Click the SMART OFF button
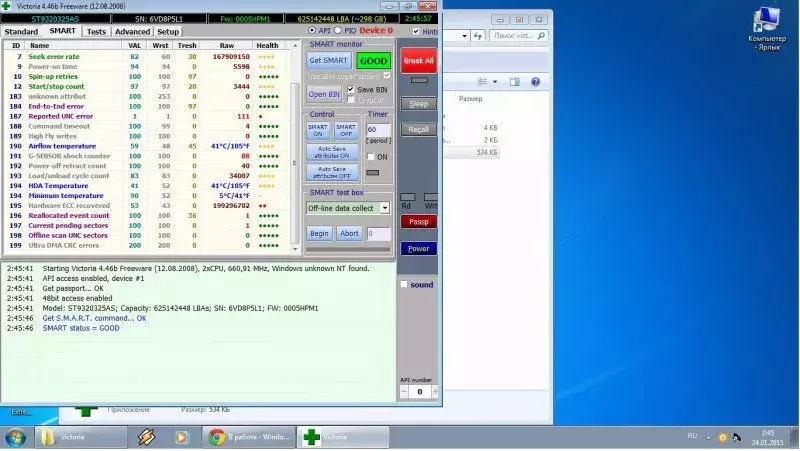Screen dimensions: 800x451 click(346, 130)
